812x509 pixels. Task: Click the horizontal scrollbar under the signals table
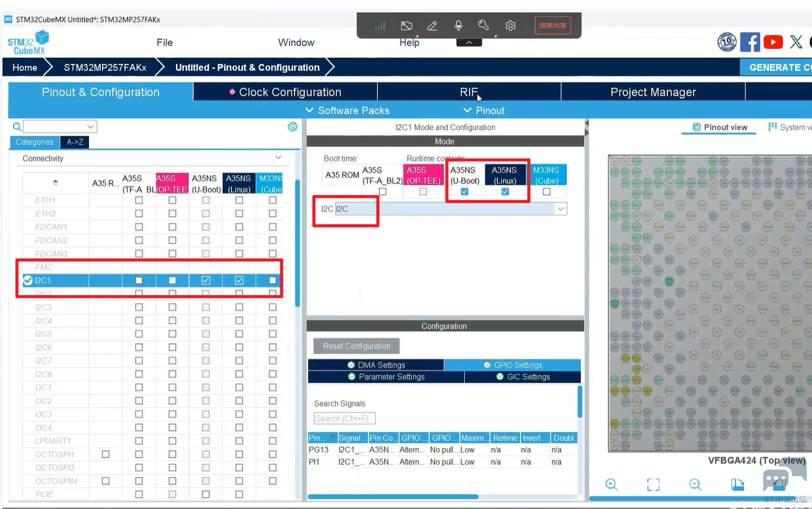(x=393, y=497)
